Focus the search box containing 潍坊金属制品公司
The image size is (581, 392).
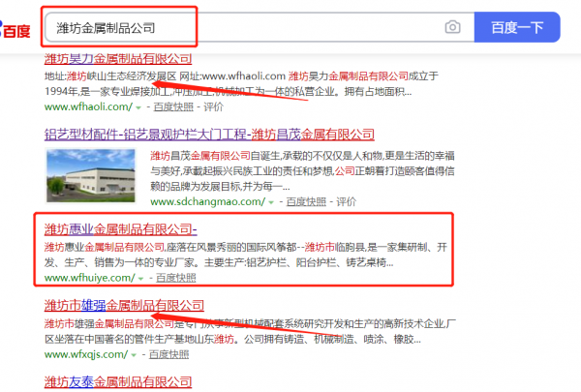pos(242,28)
